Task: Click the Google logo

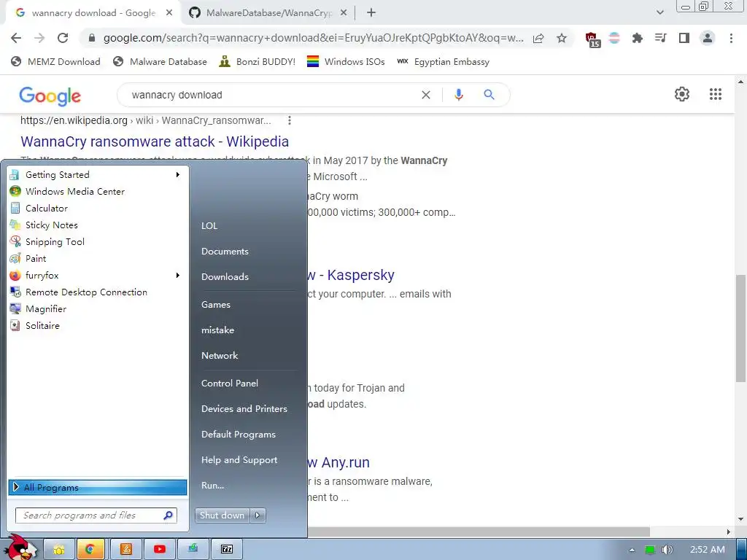Action: [50, 96]
